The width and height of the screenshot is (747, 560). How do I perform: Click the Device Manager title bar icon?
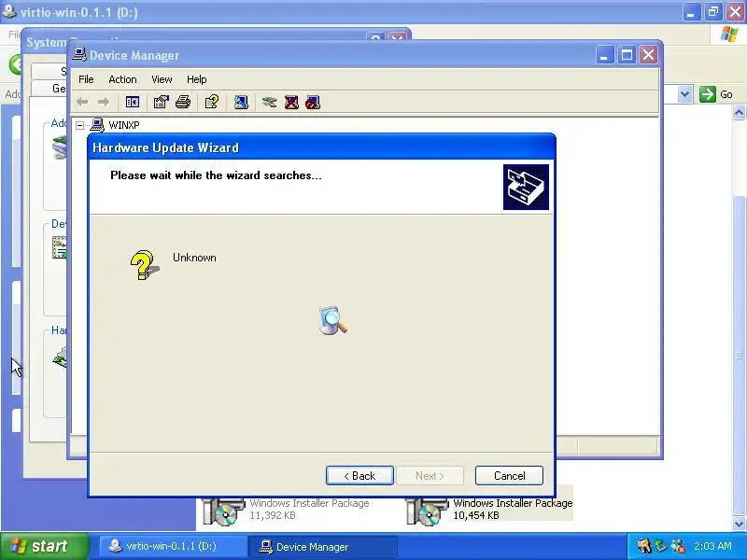[x=79, y=55]
